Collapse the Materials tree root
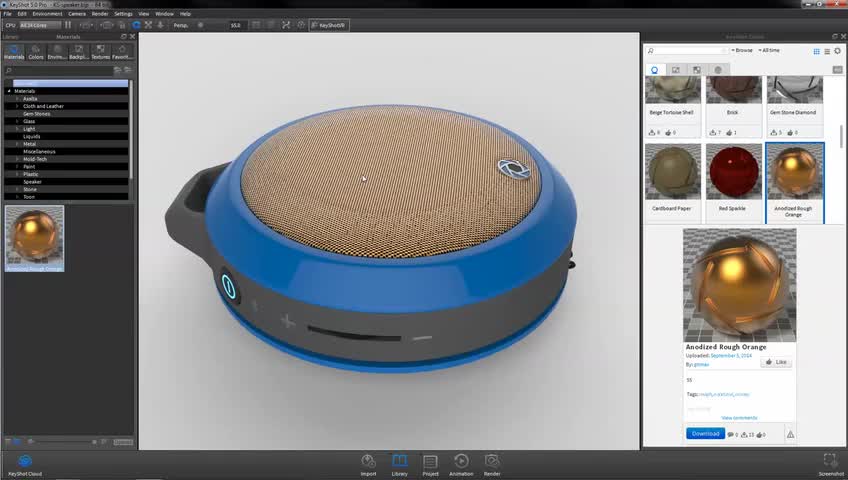 (x=9, y=91)
